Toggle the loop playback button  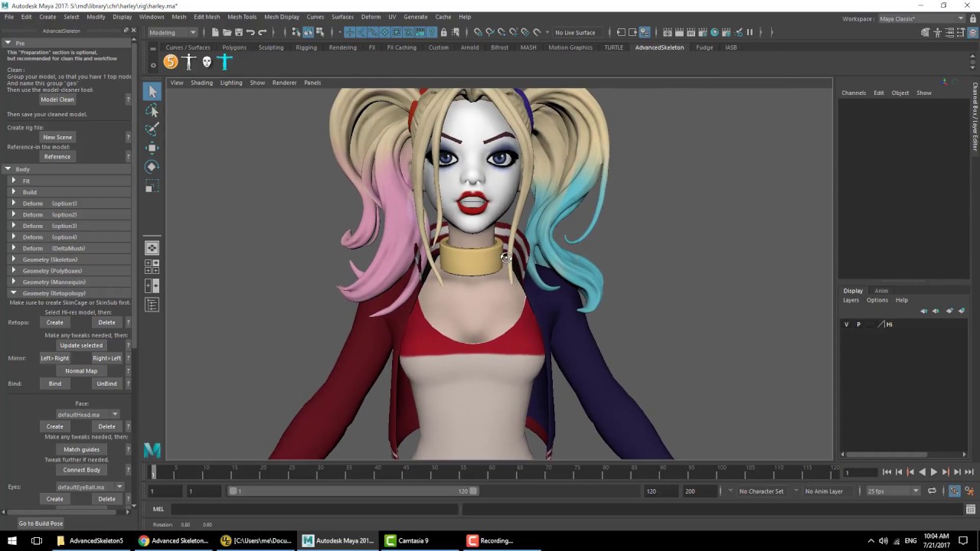932,491
